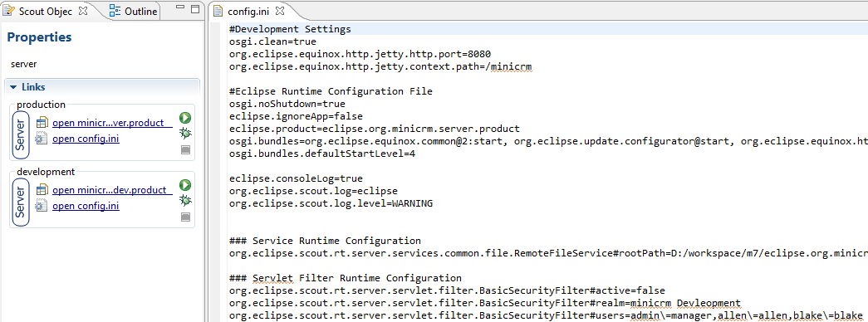Screen dimensions: 868x322
Task: Click the BasicSecurityFilter#realm line
Action: [x=484, y=303]
